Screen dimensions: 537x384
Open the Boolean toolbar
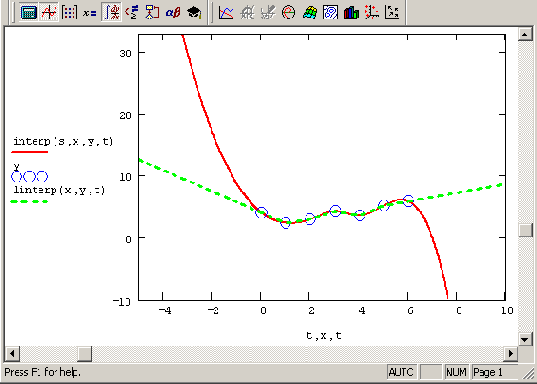pyautogui.click(x=132, y=12)
